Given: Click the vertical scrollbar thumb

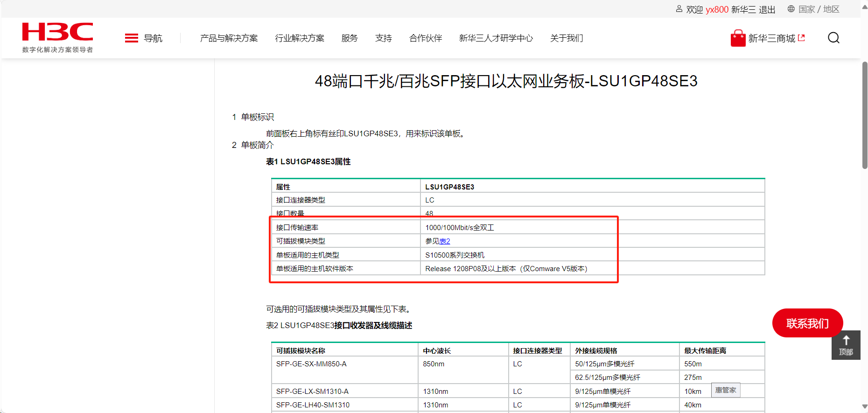Looking at the screenshot, I should point(865,115).
